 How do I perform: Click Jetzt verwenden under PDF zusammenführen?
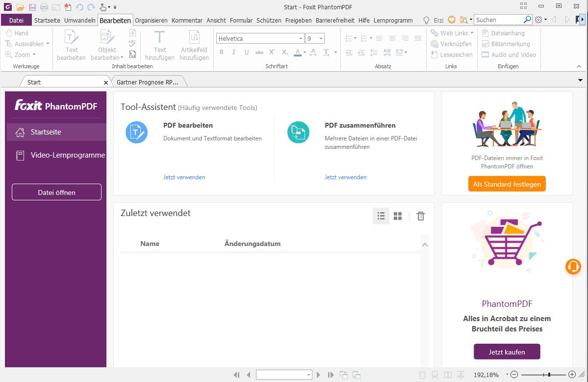(x=346, y=177)
